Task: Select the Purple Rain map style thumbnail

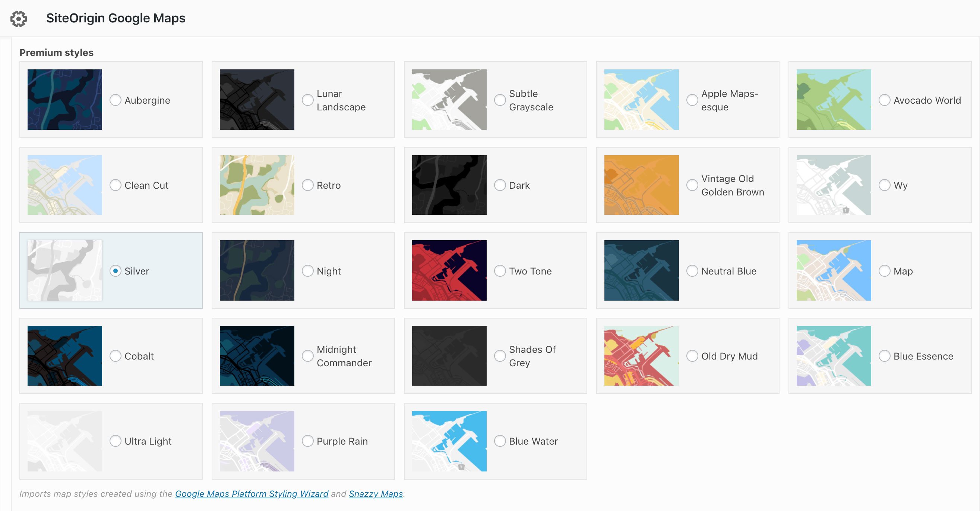Action: click(x=257, y=441)
